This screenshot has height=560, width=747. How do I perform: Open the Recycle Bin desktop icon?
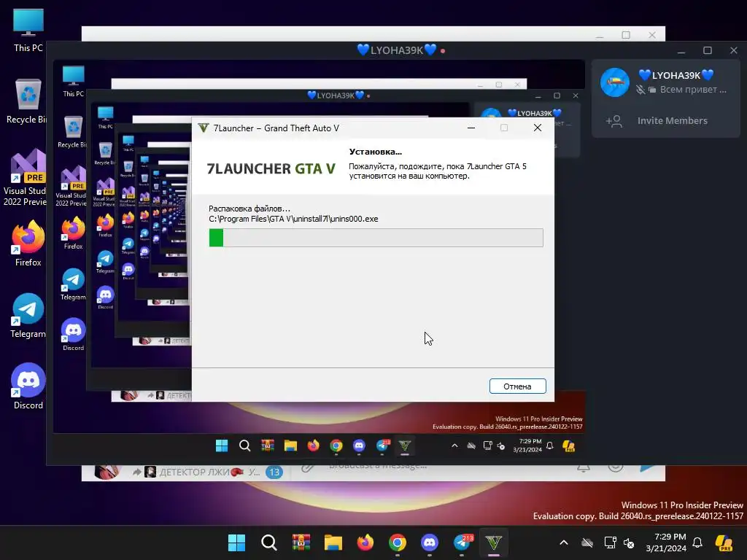pos(28,101)
